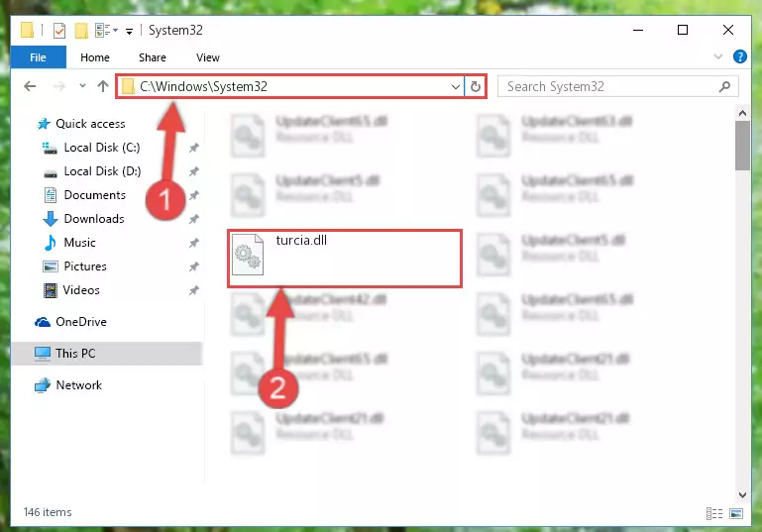
Task: Click the vertical scrollbar thumb
Action: coord(742,146)
